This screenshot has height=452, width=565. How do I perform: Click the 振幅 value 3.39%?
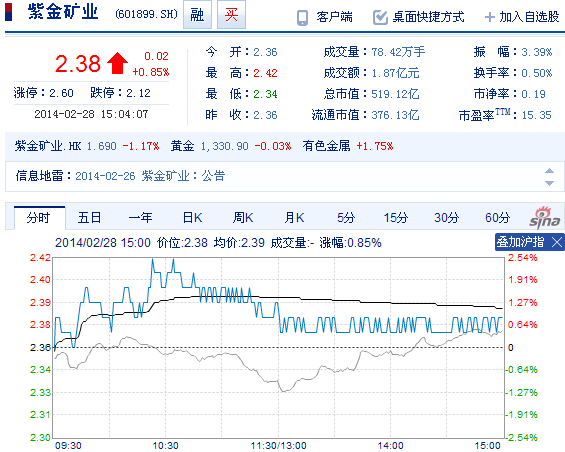pos(537,52)
